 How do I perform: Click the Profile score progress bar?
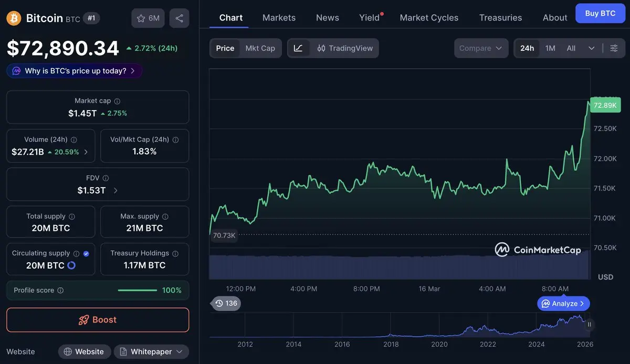tap(138, 290)
